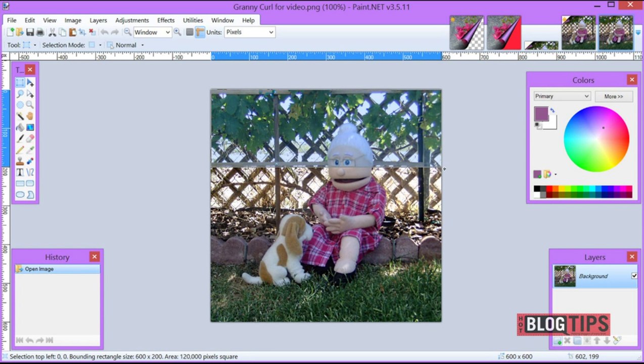Image resolution: width=644 pixels, height=364 pixels.
Task: Select the Paintbrush tool
Action: pyautogui.click(x=20, y=138)
